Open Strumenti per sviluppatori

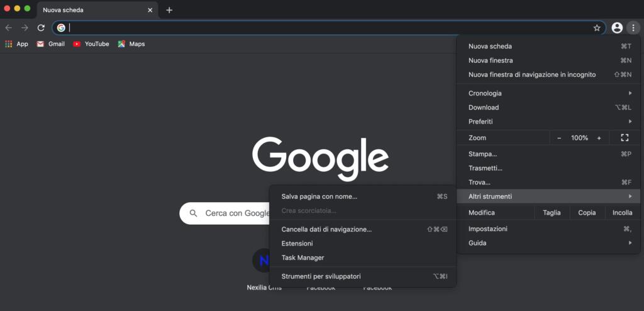click(363, 276)
